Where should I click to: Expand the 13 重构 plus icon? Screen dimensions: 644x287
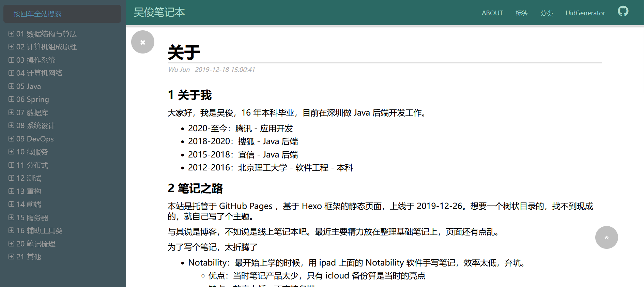(11, 191)
